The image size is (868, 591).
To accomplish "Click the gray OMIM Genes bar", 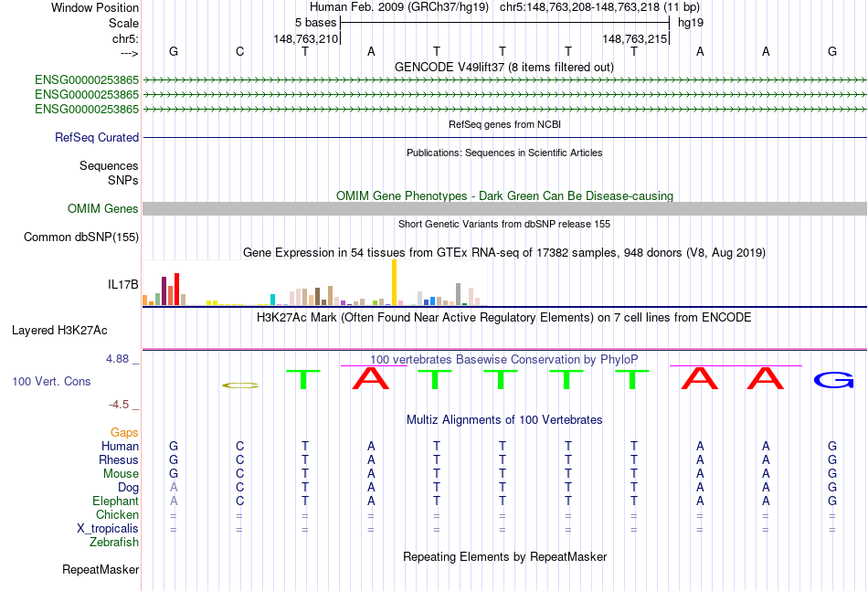I will [504, 208].
